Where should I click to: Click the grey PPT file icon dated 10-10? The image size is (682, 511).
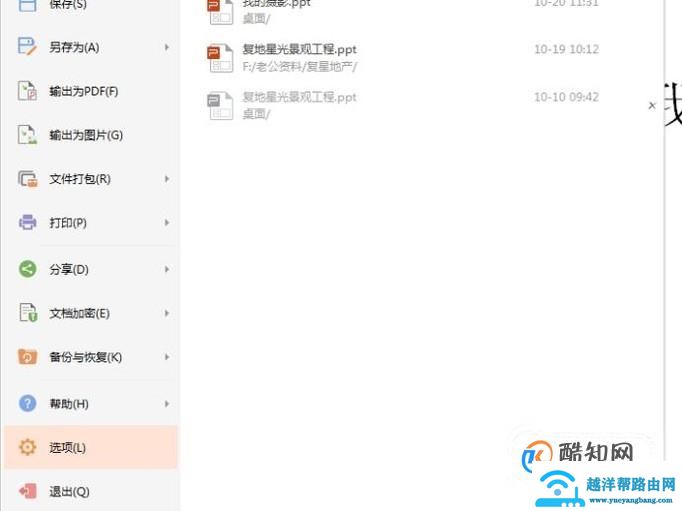220,105
